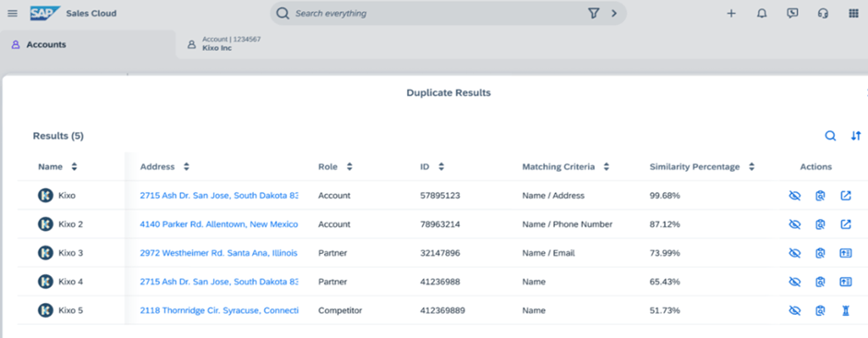Sort by Similarity Percentage column

(752, 166)
